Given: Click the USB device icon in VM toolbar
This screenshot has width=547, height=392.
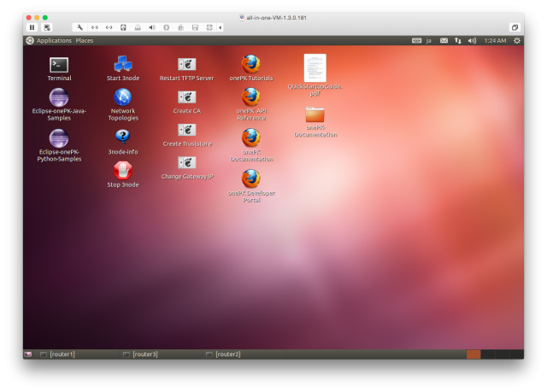Looking at the screenshot, I should point(180,27).
